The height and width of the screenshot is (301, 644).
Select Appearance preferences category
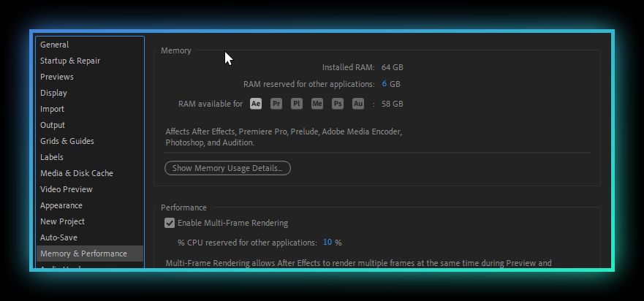pos(90,205)
